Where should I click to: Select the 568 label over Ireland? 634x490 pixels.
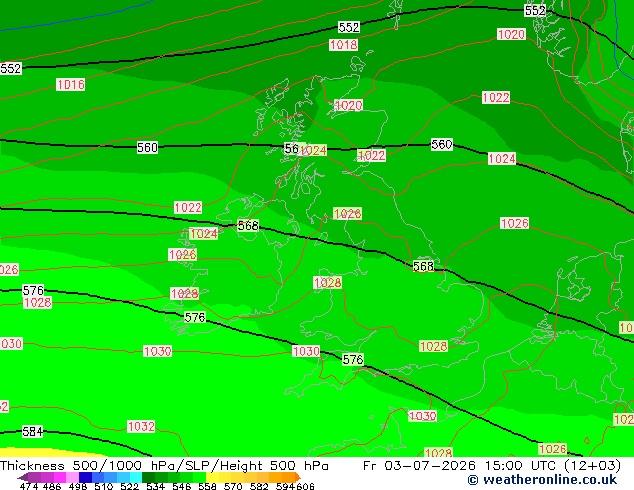(x=248, y=226)
